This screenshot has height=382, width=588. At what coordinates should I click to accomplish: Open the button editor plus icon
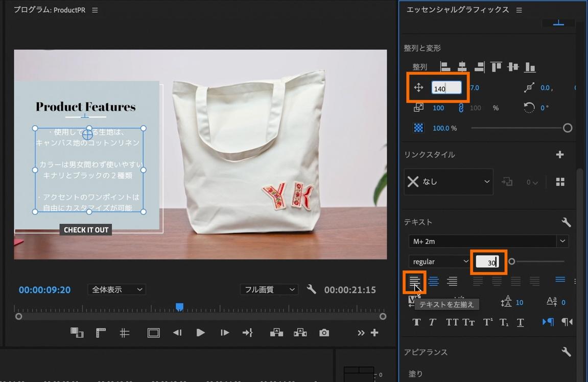tap(374, 332)
